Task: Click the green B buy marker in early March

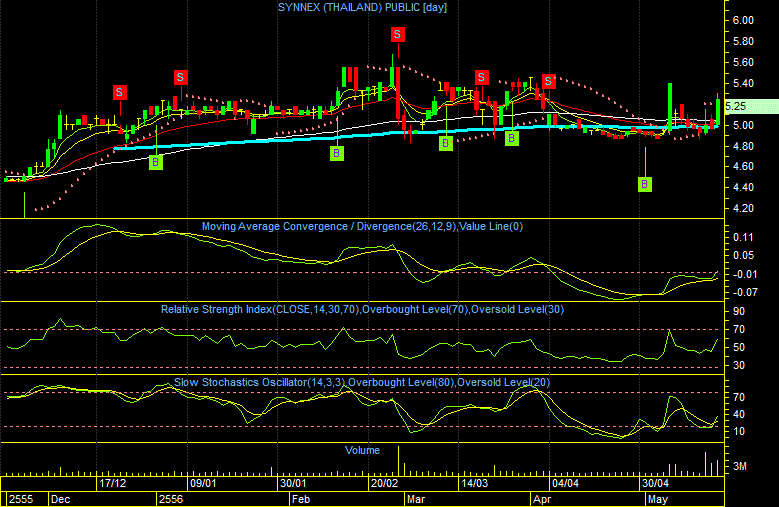Action: [x=446, y=144]
